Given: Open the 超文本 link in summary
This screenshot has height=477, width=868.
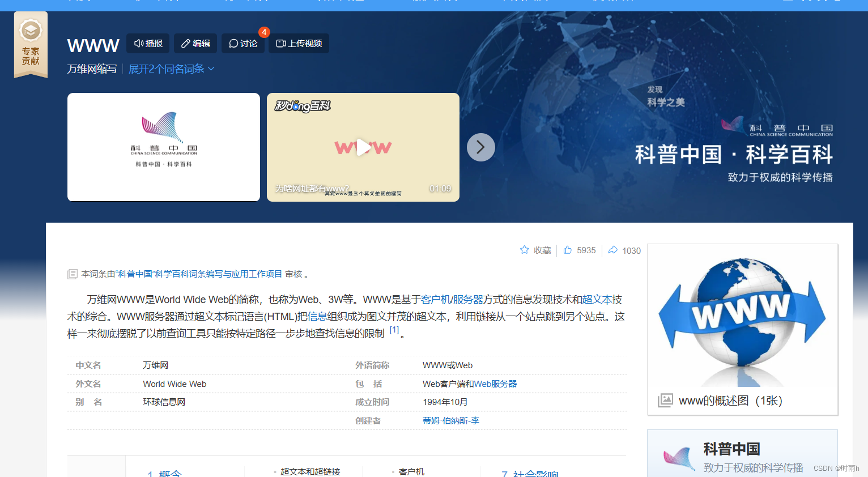Looking at the screenshot, I should pos(597,300).
